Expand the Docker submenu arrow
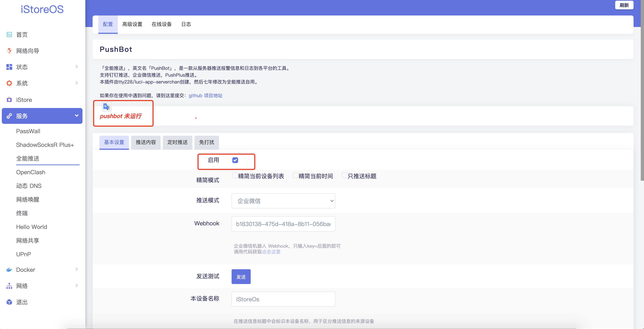The width and height of the screenshot is (644, 329). 77,269
